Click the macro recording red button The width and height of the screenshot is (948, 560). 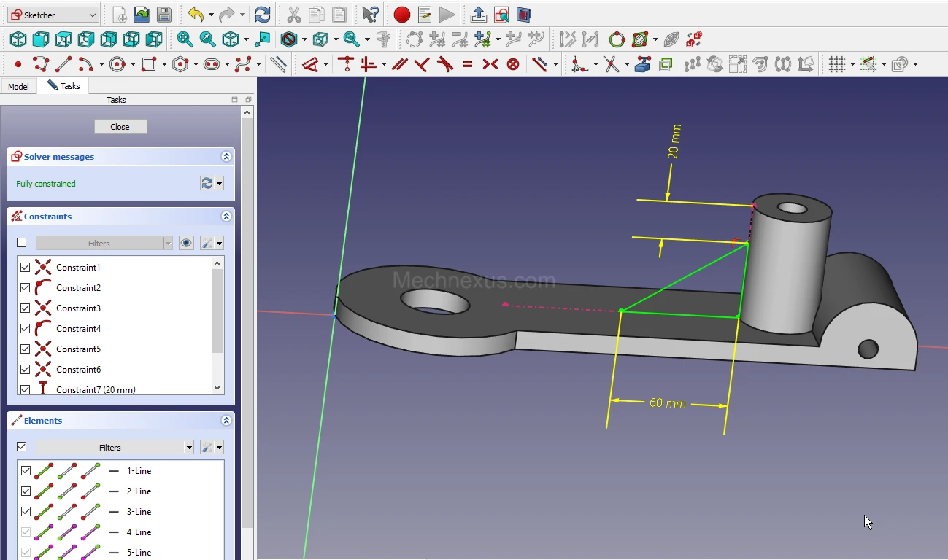point(401,15)
